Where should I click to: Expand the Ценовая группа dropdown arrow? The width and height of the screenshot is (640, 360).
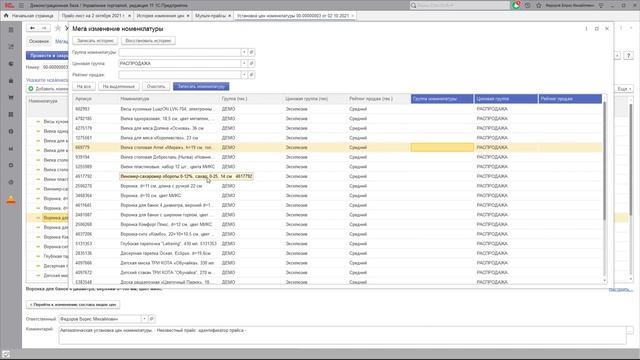244,63
